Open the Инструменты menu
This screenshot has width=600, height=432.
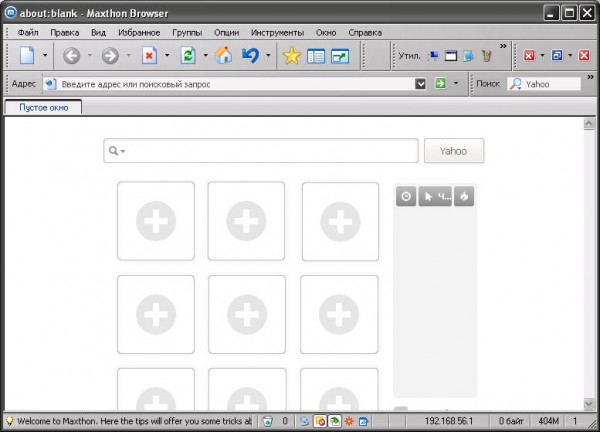(277, 33)
